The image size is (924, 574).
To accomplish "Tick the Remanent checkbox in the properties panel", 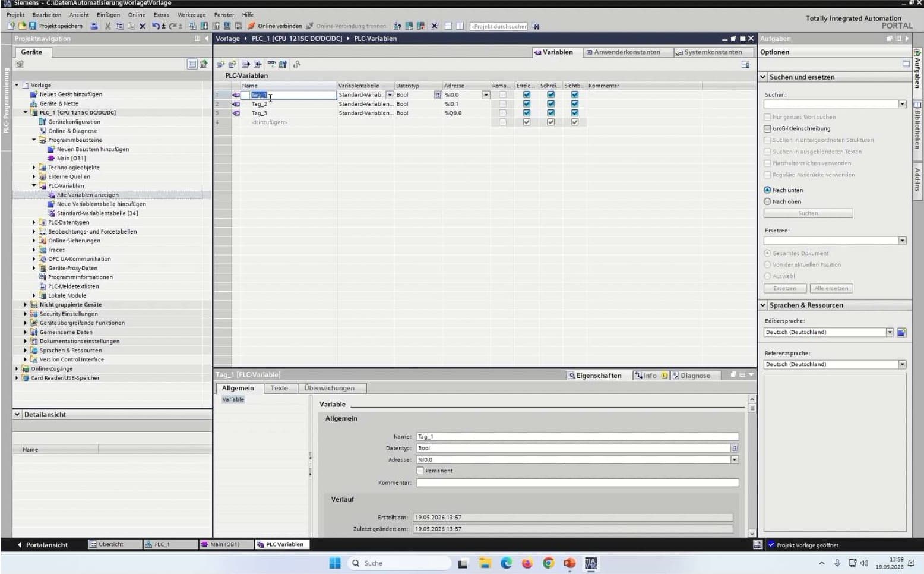I will point(420,471).
